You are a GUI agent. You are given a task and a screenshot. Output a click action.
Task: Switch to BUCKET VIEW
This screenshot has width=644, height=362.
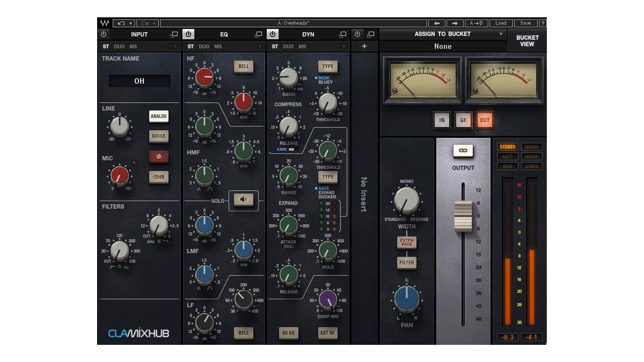pyautogui.click(x=527, y=40)
